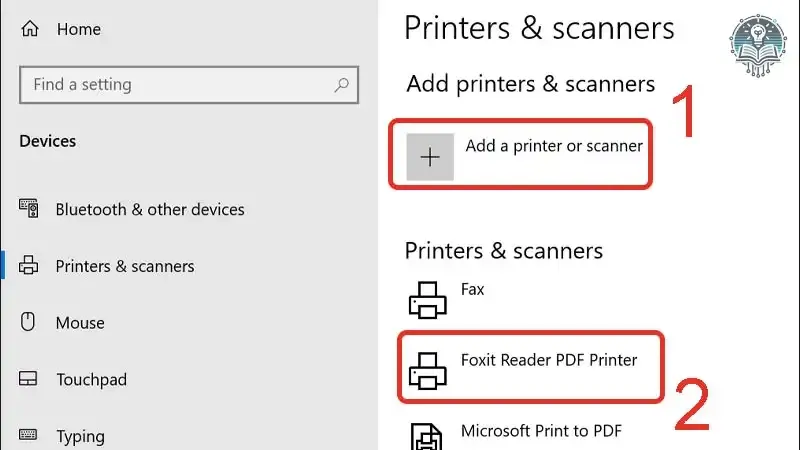This screenshot has width=800, height=450.
Task: Open the Mouse settings section
Action: click(x=80, y=322)
